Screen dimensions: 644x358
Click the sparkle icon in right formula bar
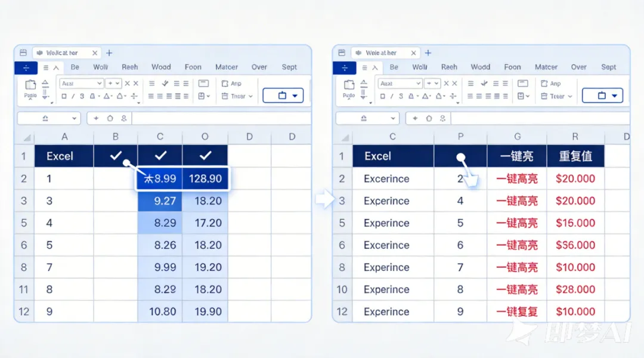pyautogui.click(x=415, y=118)
